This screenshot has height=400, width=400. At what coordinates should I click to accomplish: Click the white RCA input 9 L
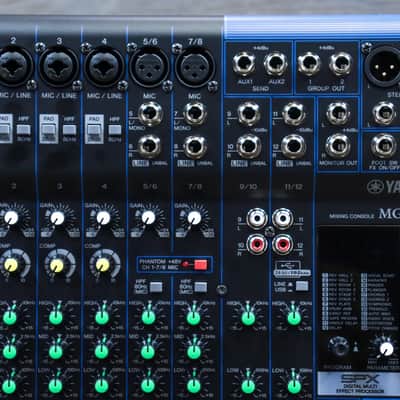(x=257, y=218)
